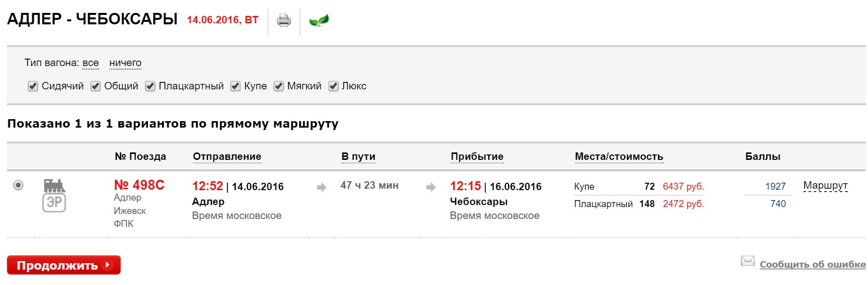The width and height of the screenshot is (868, 285).
Task: Sort by Места/стоимость column header
Action: click(618, 156)
